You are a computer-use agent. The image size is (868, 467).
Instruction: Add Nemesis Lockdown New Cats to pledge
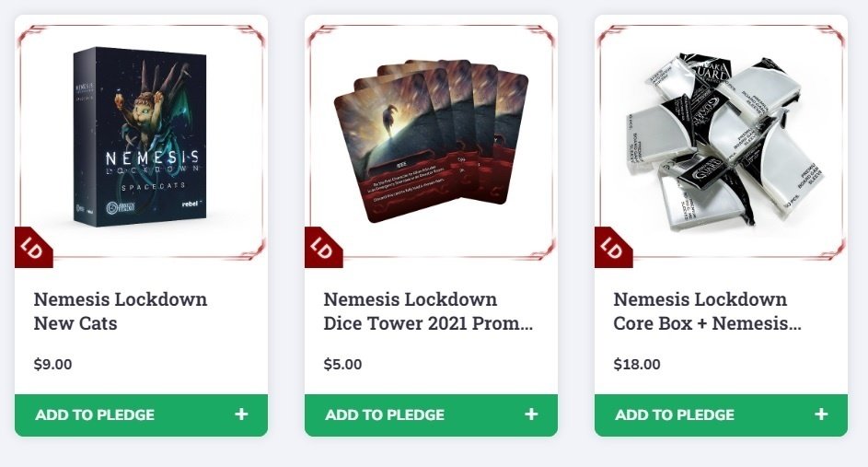click(95, 414)
